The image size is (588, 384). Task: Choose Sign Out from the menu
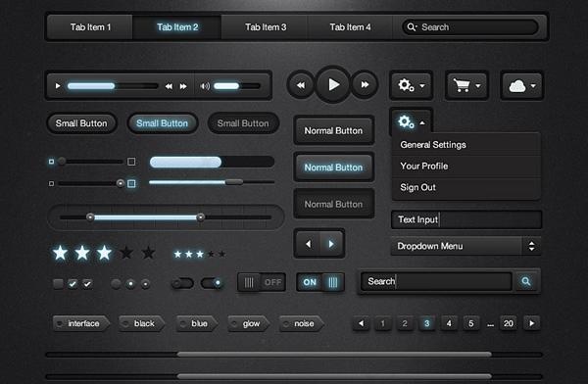[x=466, y=187]
